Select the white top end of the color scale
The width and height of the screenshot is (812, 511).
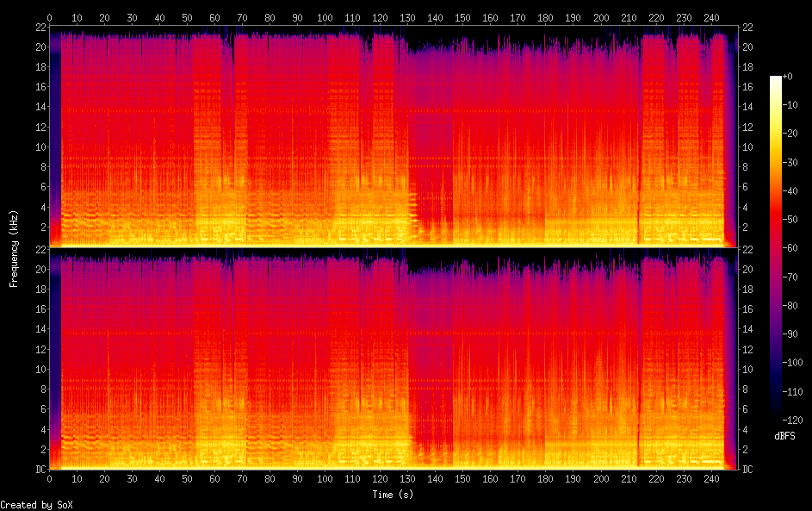[x=776, y=78]
